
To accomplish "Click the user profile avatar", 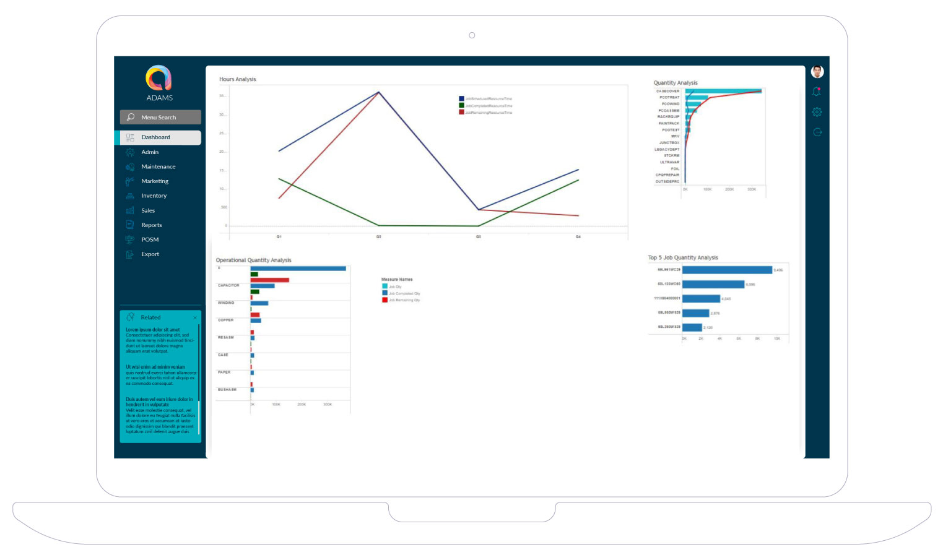I will [817, 72].
